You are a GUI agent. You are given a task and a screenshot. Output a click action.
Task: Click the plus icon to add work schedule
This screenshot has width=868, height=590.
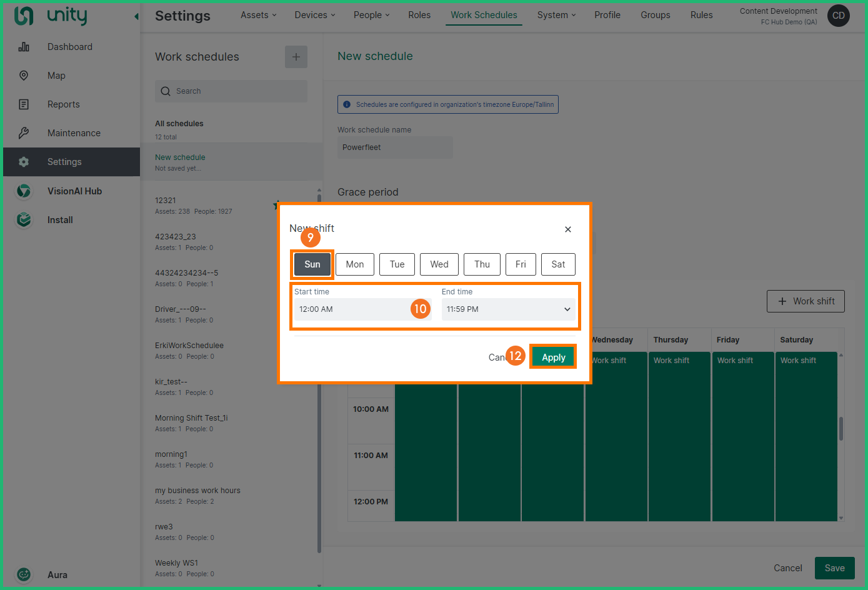[296, 57]
